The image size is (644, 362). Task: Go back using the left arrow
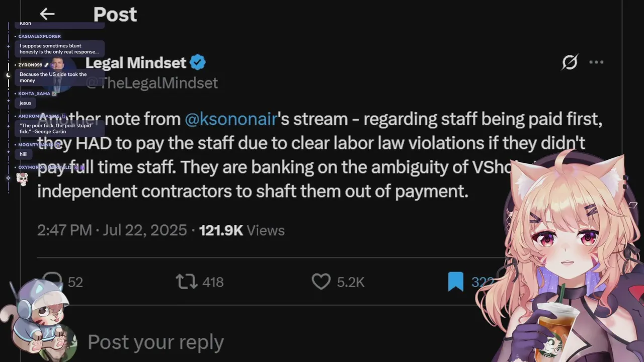point(47,14)
